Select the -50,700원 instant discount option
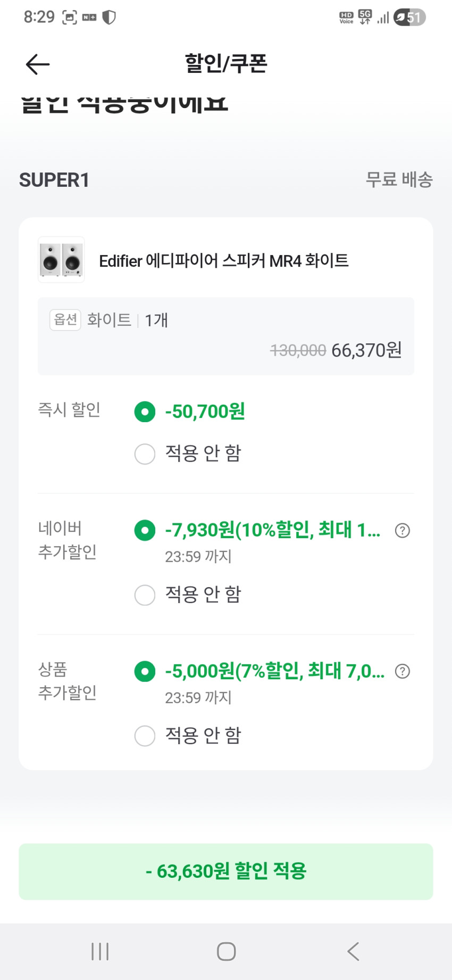452x980 pixels. point(145,411)
